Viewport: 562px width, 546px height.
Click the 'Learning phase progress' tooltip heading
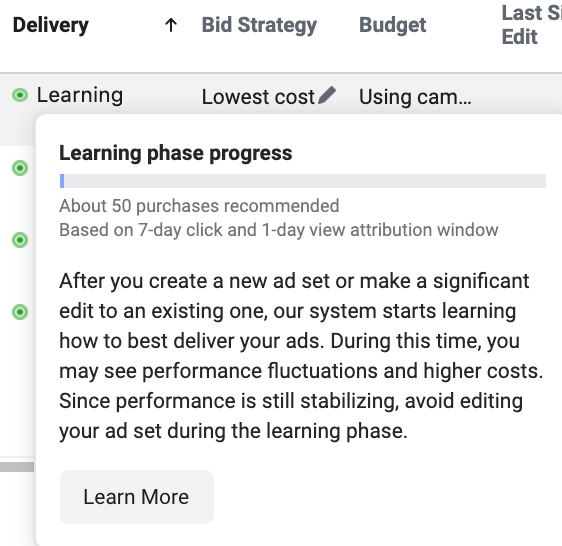tap(176, 153)
